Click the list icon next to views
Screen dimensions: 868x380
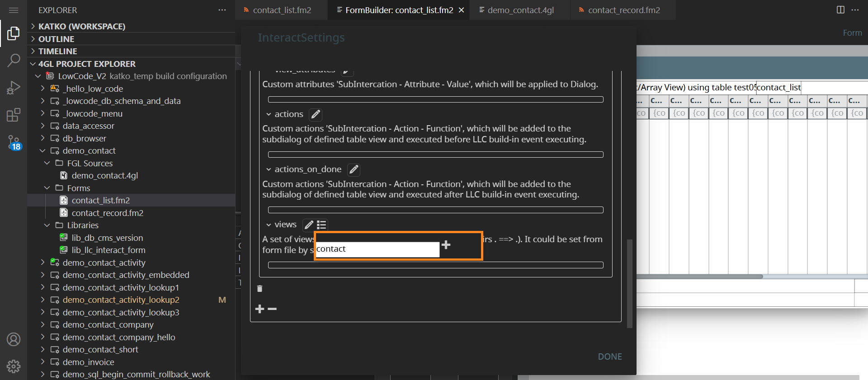tap(321, 225)
